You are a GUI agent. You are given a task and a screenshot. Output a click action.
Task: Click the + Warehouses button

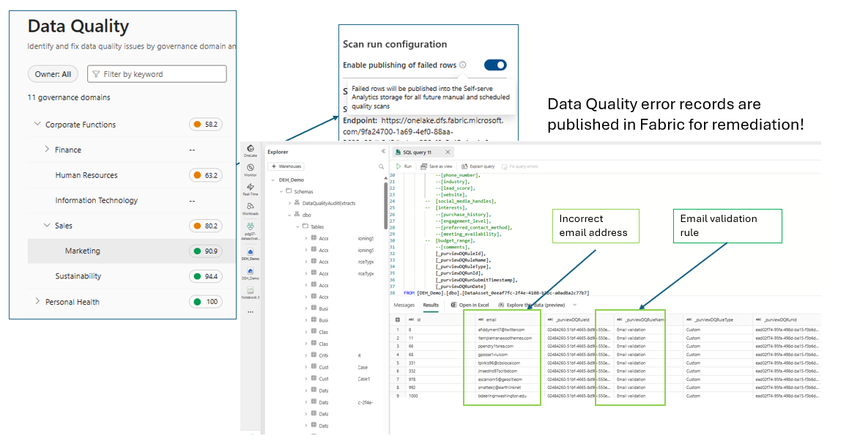tap(286, 166)
